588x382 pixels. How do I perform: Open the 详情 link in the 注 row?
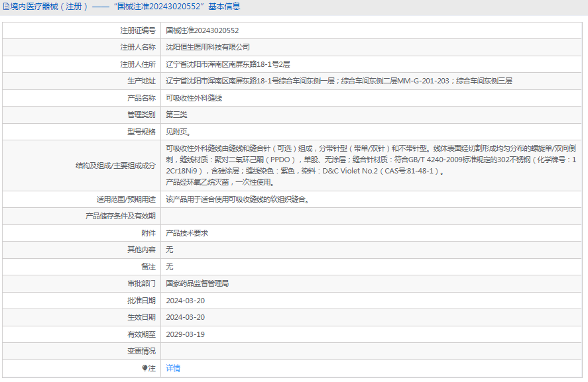coord(173,368)
